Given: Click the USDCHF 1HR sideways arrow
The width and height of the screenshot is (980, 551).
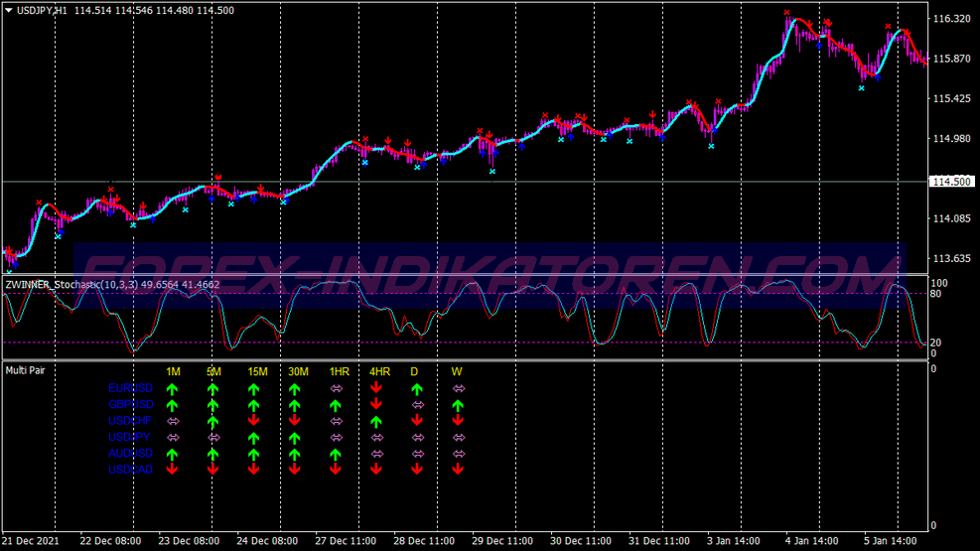Looking at the screenshot, I should tap(337, 421).
